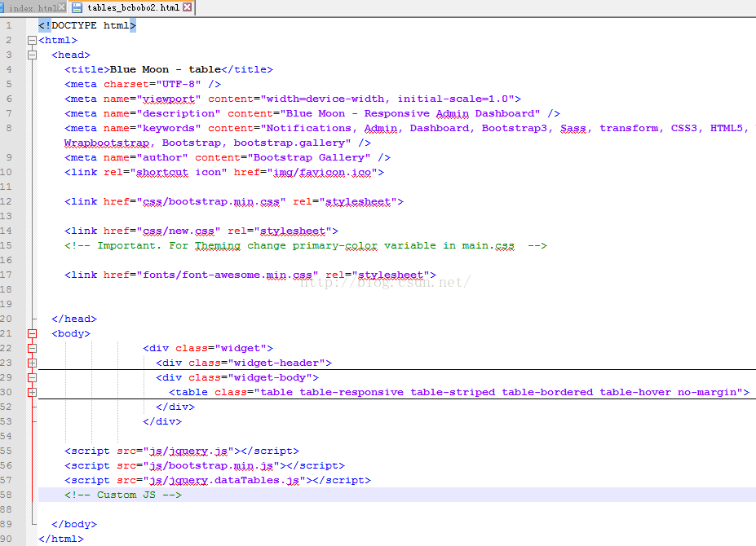Click the charset UTF-8 value
Screen dimensions: 756x546
[179, 84]
